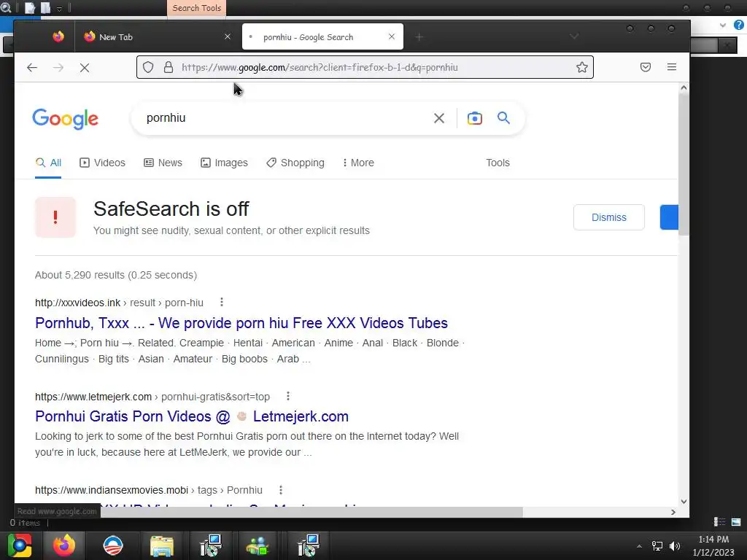Click the horizontal scrollbar right arrow

click(673, 512)
